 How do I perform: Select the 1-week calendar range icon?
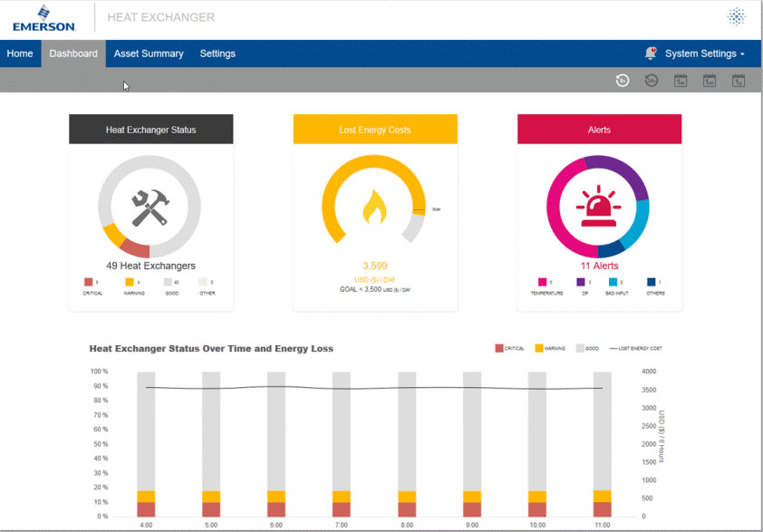coord(681,81)
